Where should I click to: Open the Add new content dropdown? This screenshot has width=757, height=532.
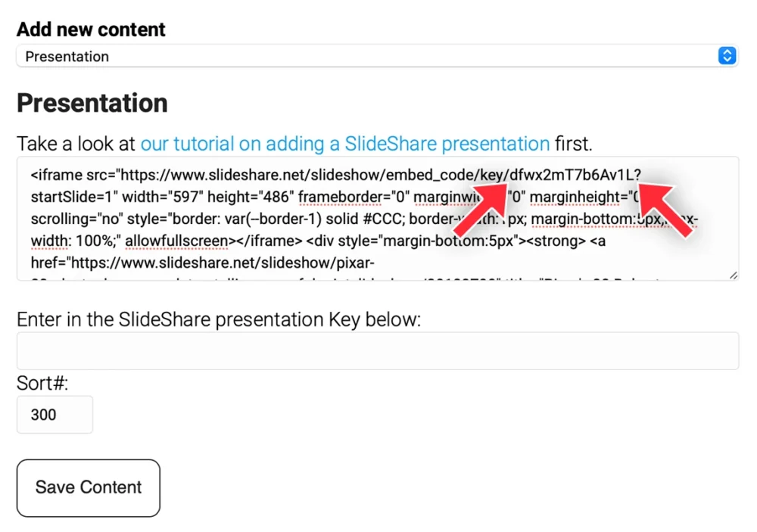tap(378, 56)
